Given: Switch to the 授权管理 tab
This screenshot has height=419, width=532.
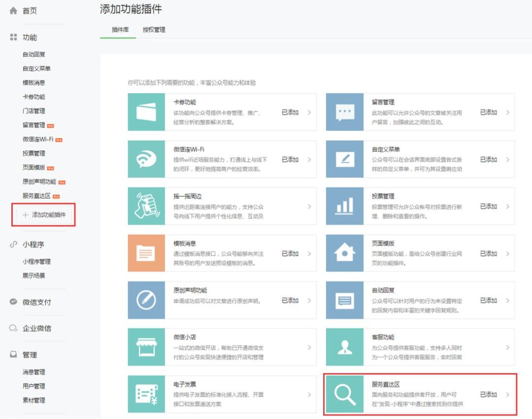Looking at the screenshot, I should pyautogui.click(x=154, y=30).
